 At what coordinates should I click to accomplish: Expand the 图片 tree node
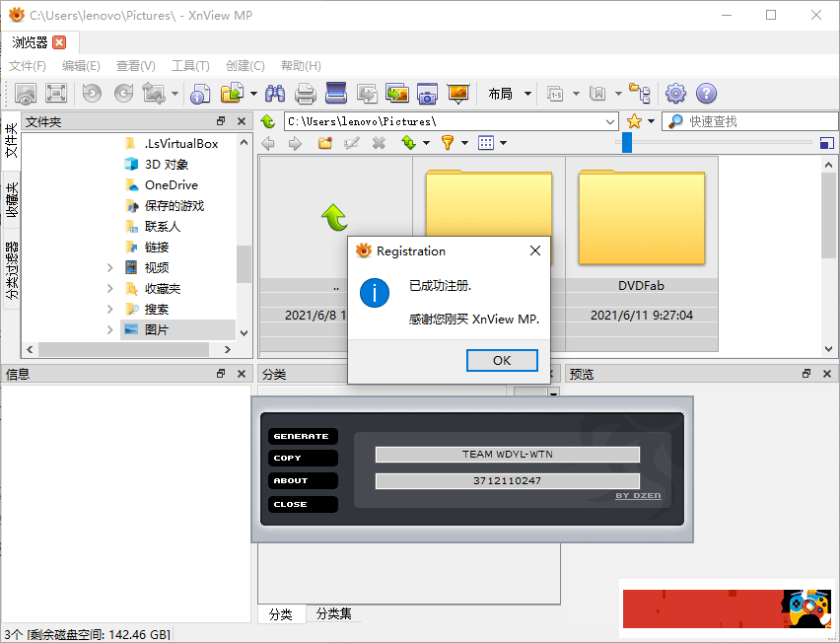(x=109, y=329)
